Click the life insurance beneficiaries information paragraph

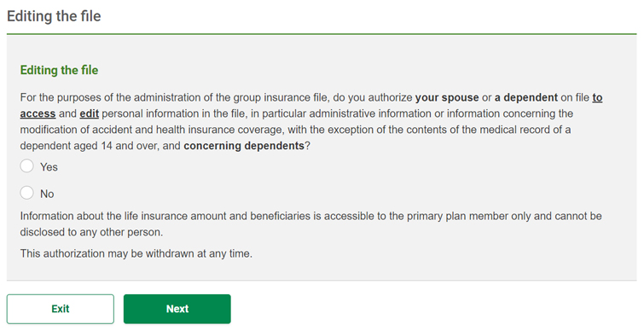(310, 224)
